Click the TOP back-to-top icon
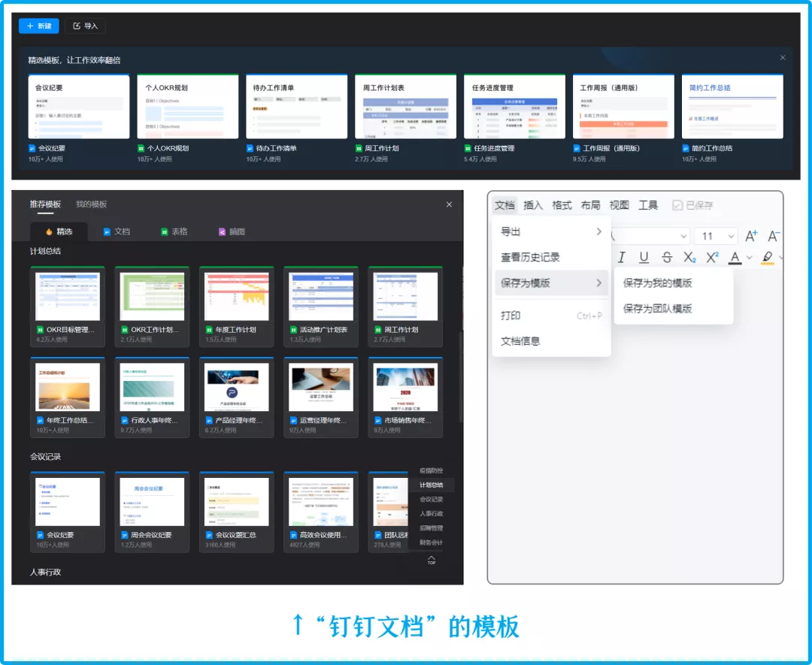 [x=432, y=560]
